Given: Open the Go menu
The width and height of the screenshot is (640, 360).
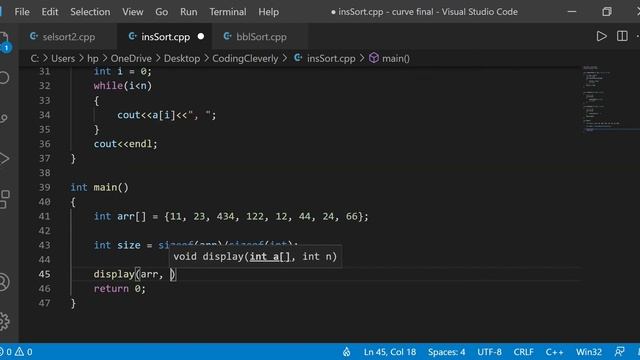Looking at the screenshot, I should 162,12.
